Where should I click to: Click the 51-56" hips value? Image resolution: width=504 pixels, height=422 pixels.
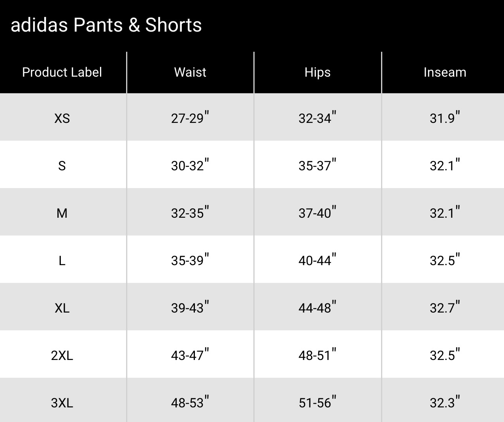pyautogui.click(x=317, y=403)
